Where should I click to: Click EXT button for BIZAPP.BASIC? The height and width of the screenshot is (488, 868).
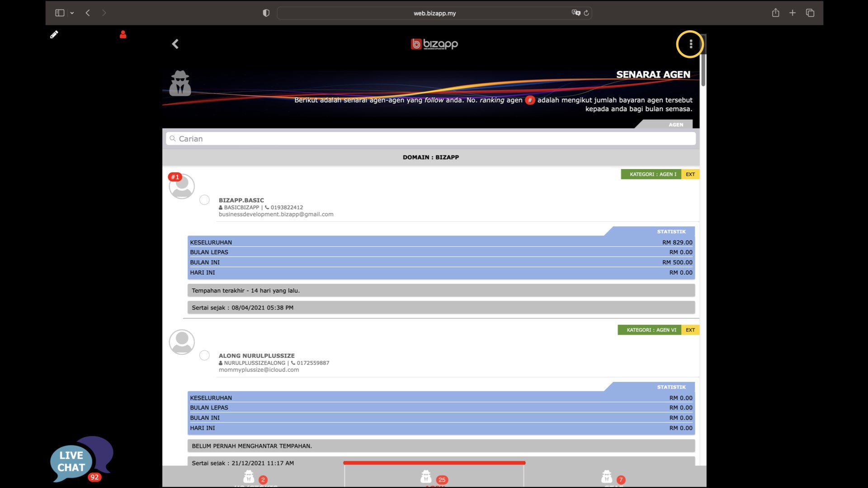690,174
